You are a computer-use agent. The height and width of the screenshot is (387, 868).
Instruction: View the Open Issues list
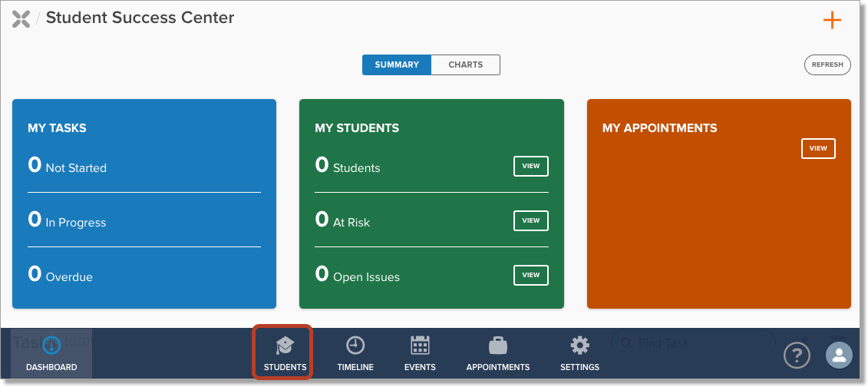[531, 275]
